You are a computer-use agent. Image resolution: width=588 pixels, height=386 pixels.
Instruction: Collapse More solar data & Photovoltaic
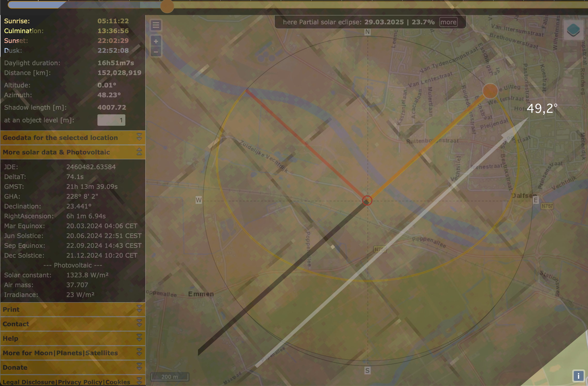(x=73, y=152)
